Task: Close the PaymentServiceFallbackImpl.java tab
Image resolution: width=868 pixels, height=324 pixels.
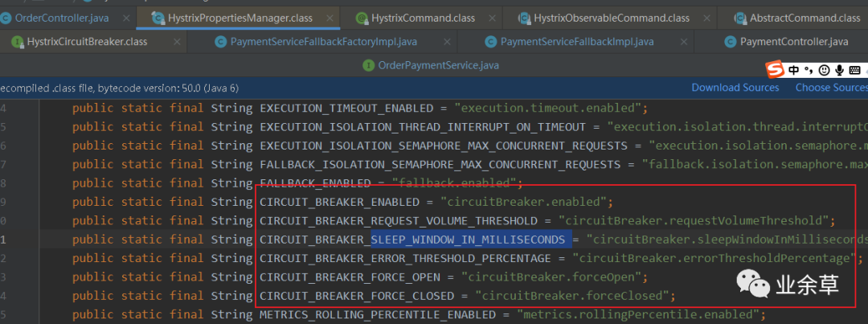Action: (684, 42)
